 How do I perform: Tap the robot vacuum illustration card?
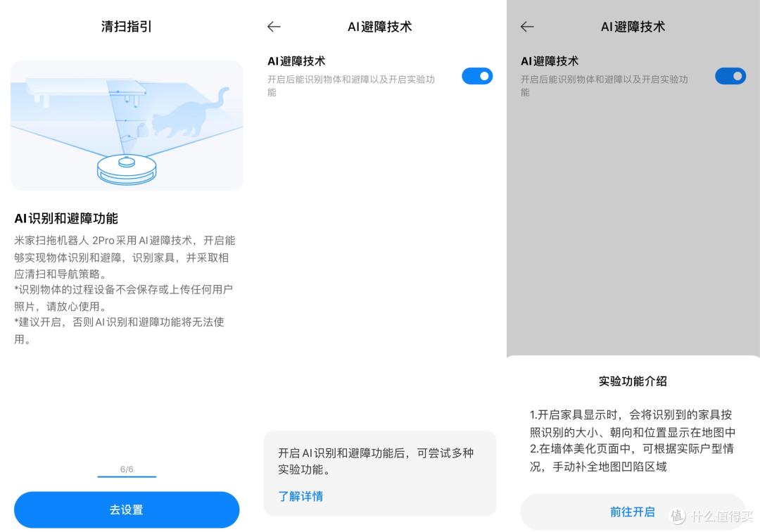pos(127,125)
